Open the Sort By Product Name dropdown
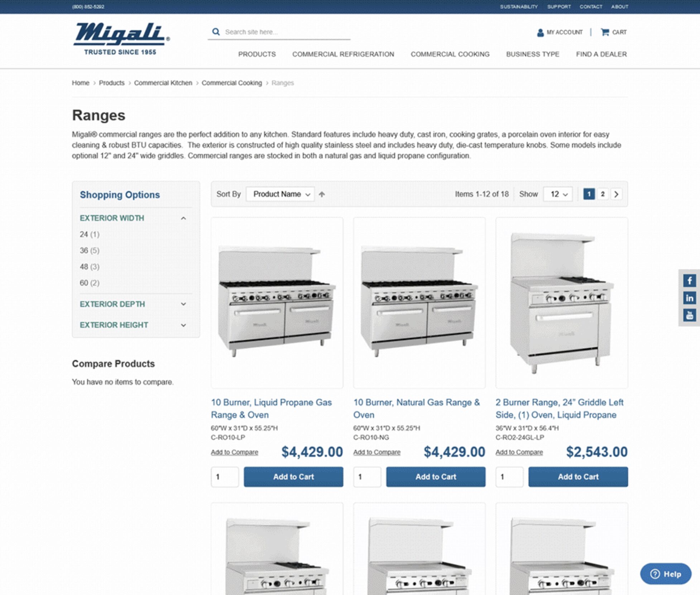The width and height of the screenshot is (700, 595). point(281,194)
